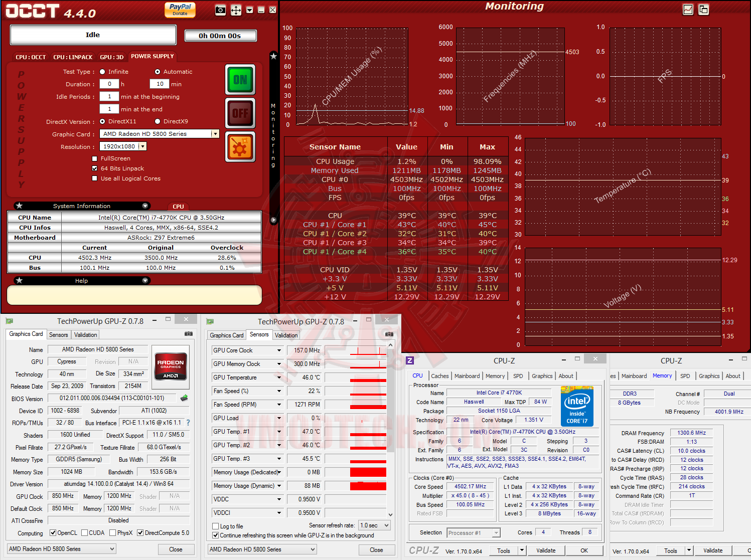751x560 pixels.
Task: Save BIOS using the chip icon in GPU-Z
Action: coord(184,398)
